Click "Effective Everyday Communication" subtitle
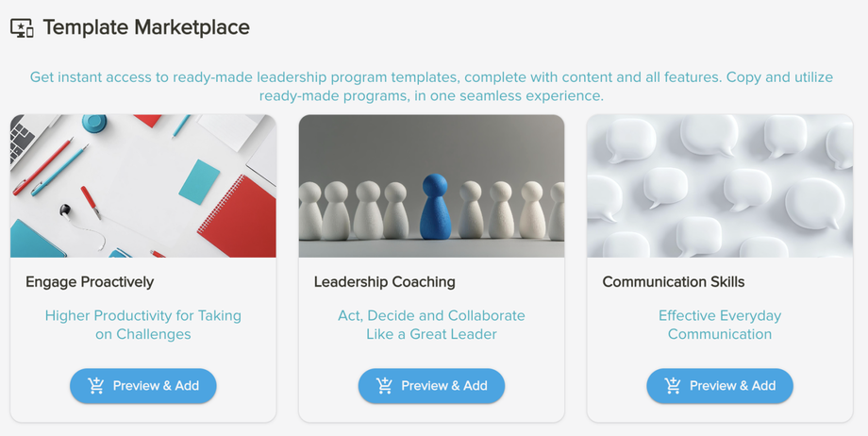 (720, 325)
